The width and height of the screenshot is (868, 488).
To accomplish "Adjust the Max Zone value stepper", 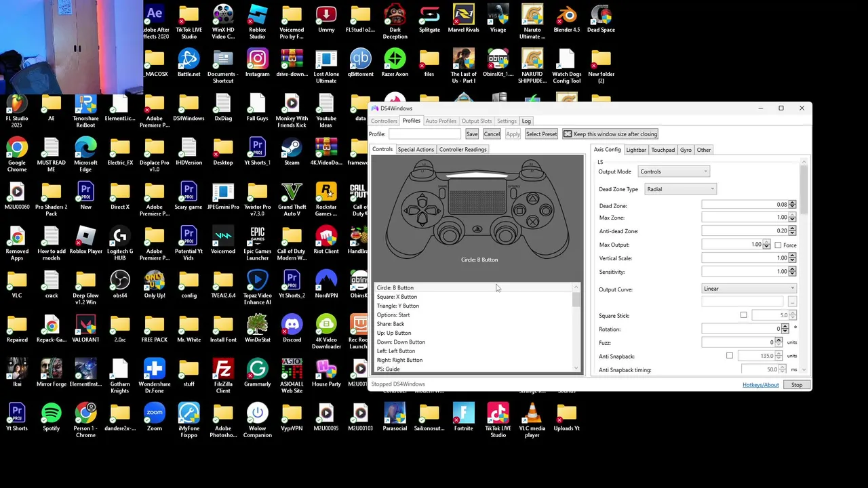I will pyautogui.click(x=792, y=218).
